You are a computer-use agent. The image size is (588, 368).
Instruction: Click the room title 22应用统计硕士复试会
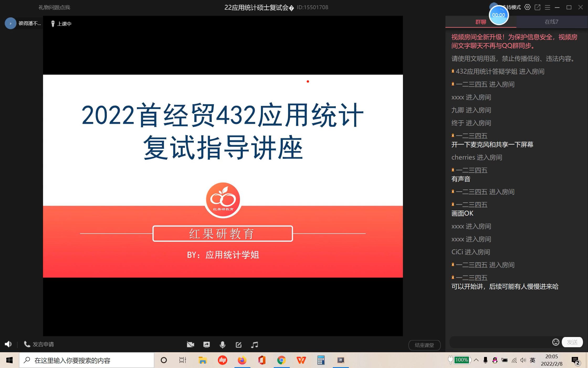[x=259, y=7]
